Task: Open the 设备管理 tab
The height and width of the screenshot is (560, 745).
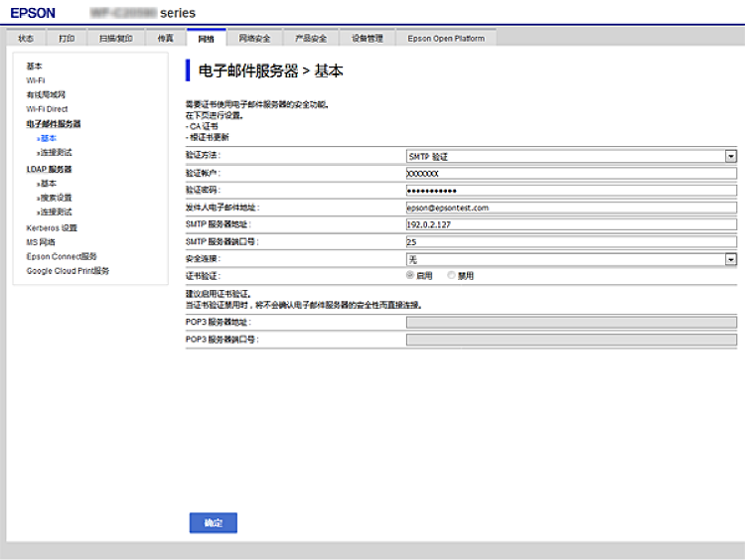Action: click(367, 39)
